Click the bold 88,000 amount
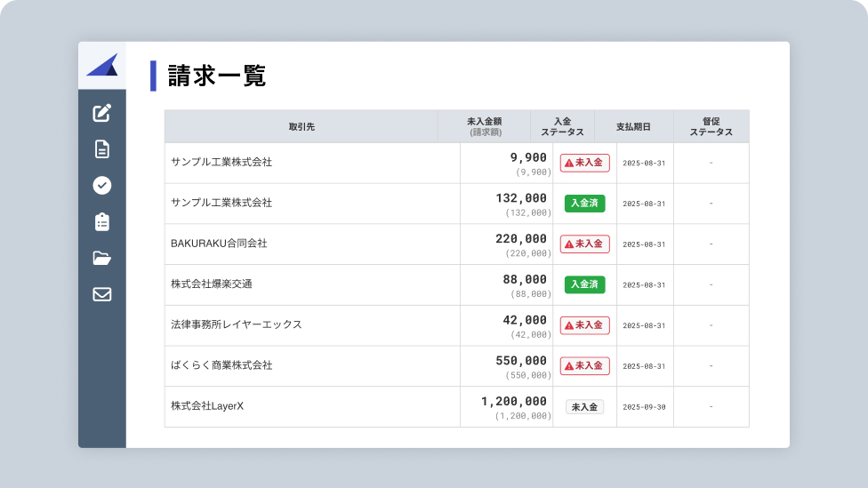Image resolution: width=868 pixels, height=488 pixels. tap(525, 279)
